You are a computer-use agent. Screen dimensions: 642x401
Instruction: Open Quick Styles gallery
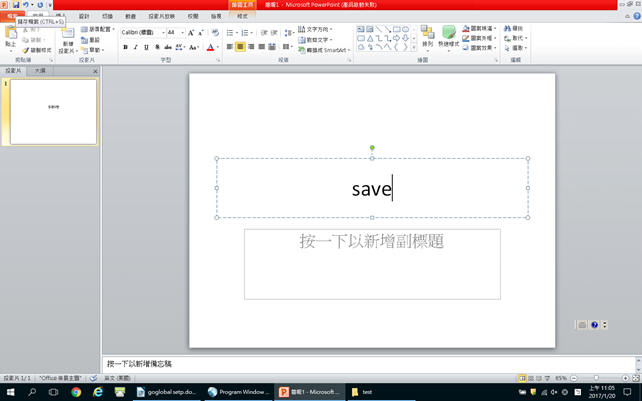449,38
